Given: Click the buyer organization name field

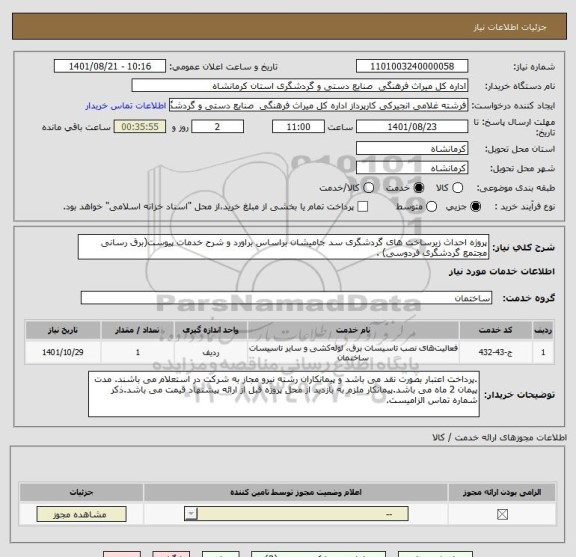Looking at the screenshot, I should (x=300, y=86).
